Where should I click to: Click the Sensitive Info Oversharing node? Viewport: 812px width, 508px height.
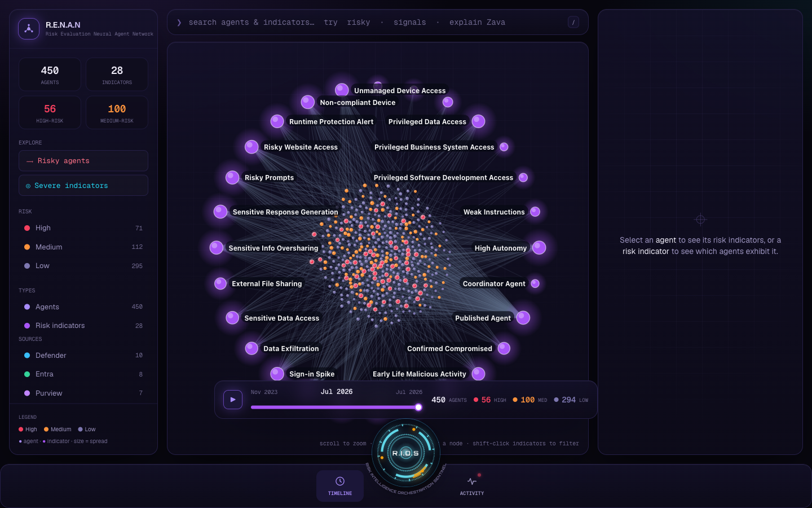pyautogui.click(x=217, y=247)
